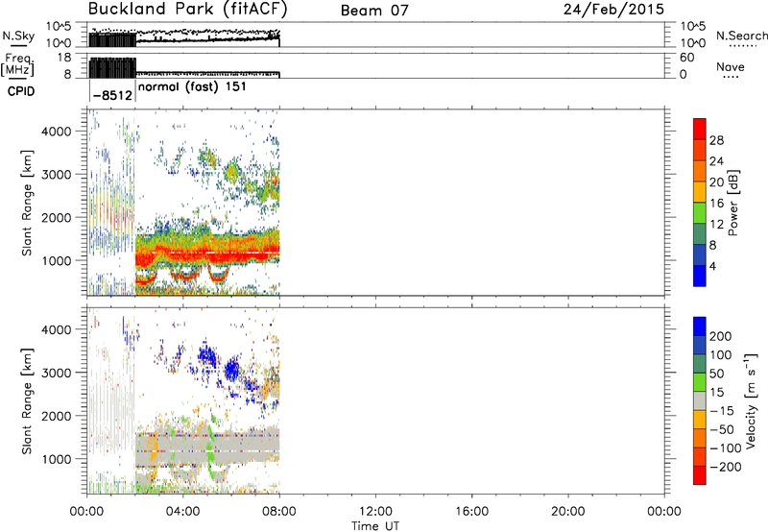Click the 'Freq. [MHz]' label

click(x=17, y=64)
